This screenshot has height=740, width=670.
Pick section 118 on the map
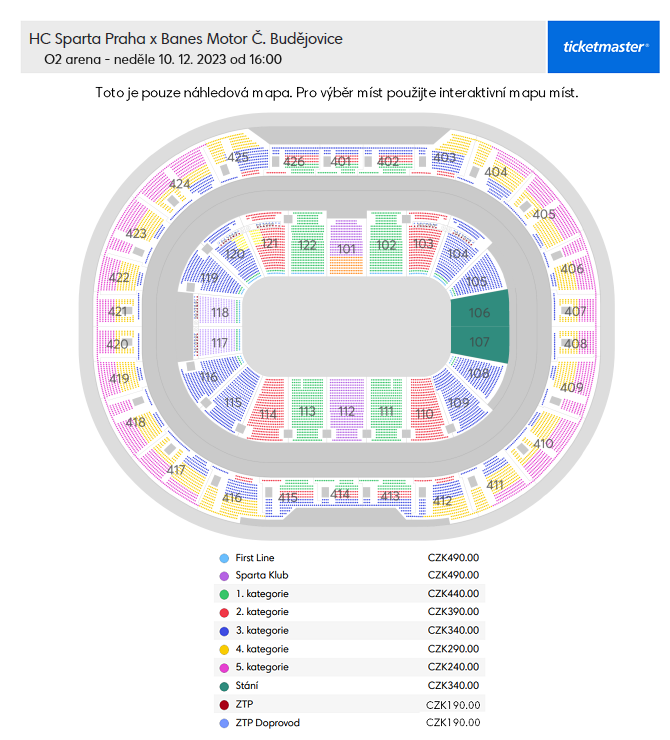click(x=219, y=312)
